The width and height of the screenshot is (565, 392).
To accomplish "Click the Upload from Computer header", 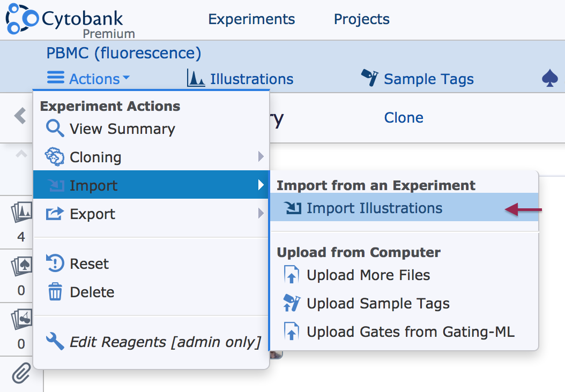I will (359, 252).
